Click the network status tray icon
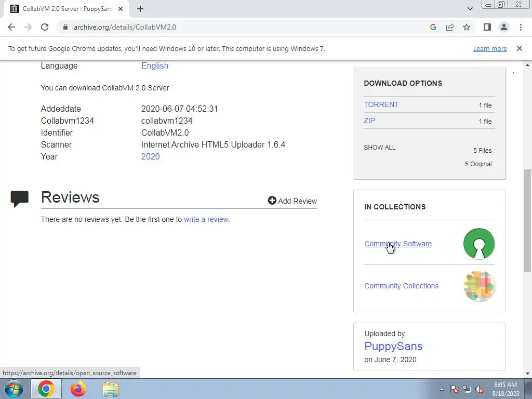Viewport: 532px width, 399px height. (x=467, y=389)
